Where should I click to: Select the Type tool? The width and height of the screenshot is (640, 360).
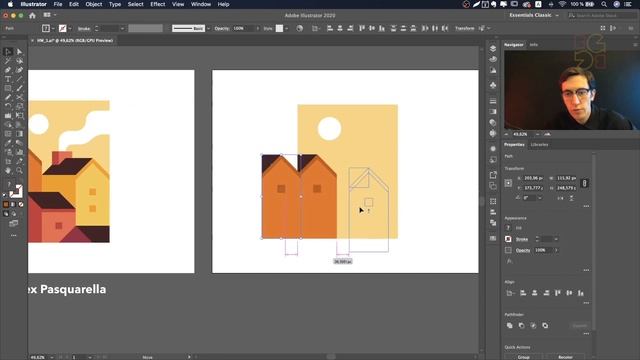[x=8, y=79]
